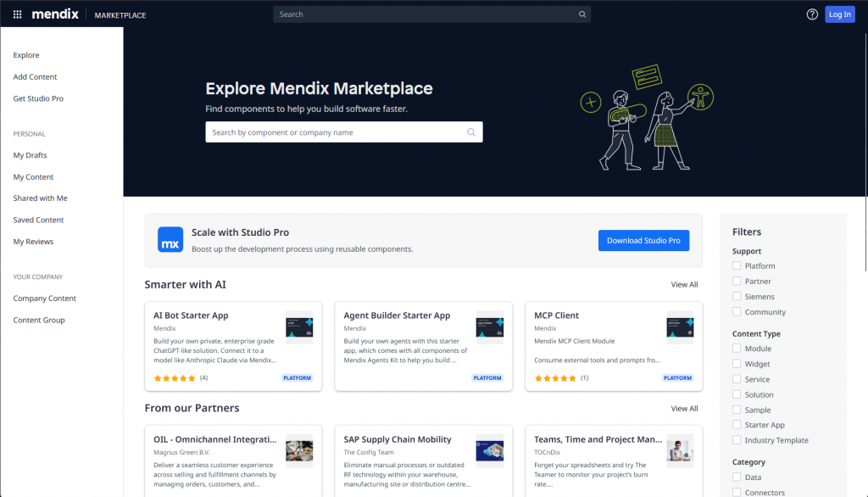868x497 pixels.
Task: Click the hero search magnifier icon
Action: tap(471, 132)
